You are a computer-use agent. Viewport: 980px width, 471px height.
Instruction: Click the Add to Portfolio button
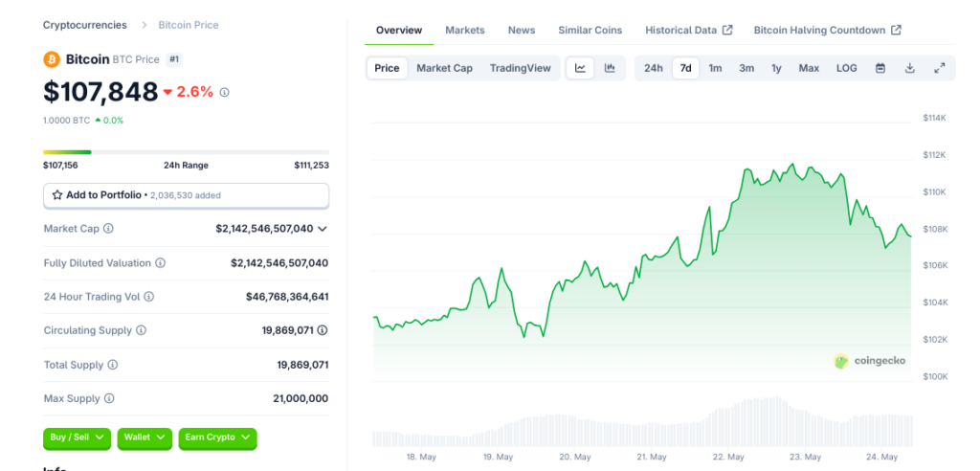pos(187,195)
